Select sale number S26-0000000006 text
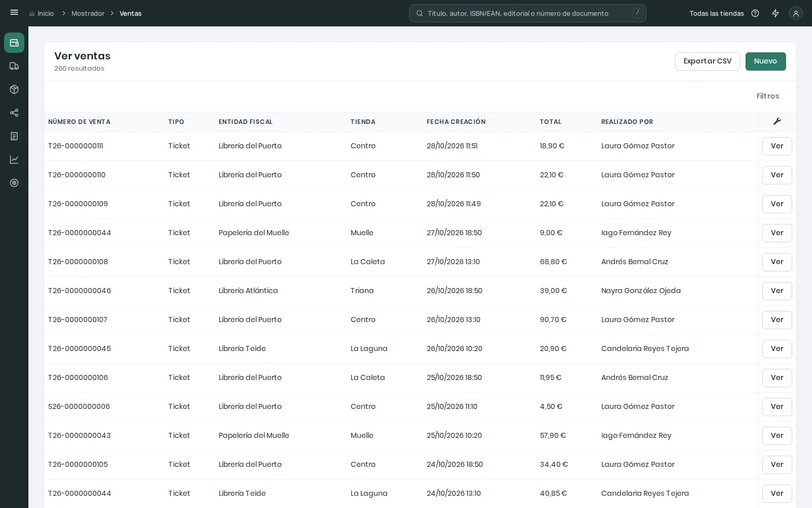The width and height of the screenshot is (812, 508). click(x=79, y=406)
